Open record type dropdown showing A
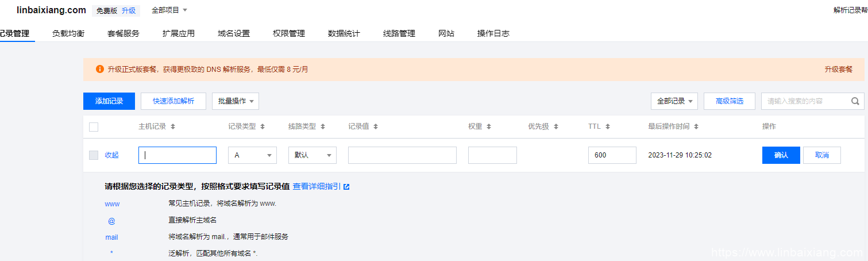 coord(252,155)
